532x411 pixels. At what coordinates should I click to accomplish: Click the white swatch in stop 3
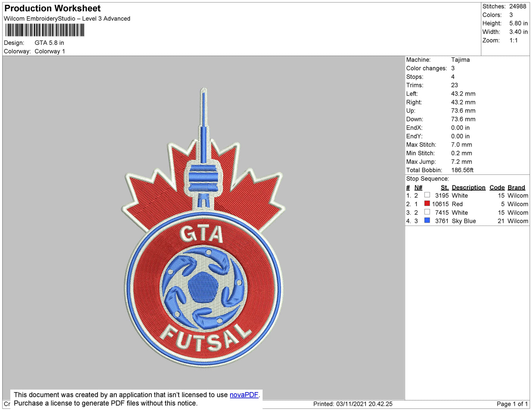pyautogui.click(x=427, y=212)
